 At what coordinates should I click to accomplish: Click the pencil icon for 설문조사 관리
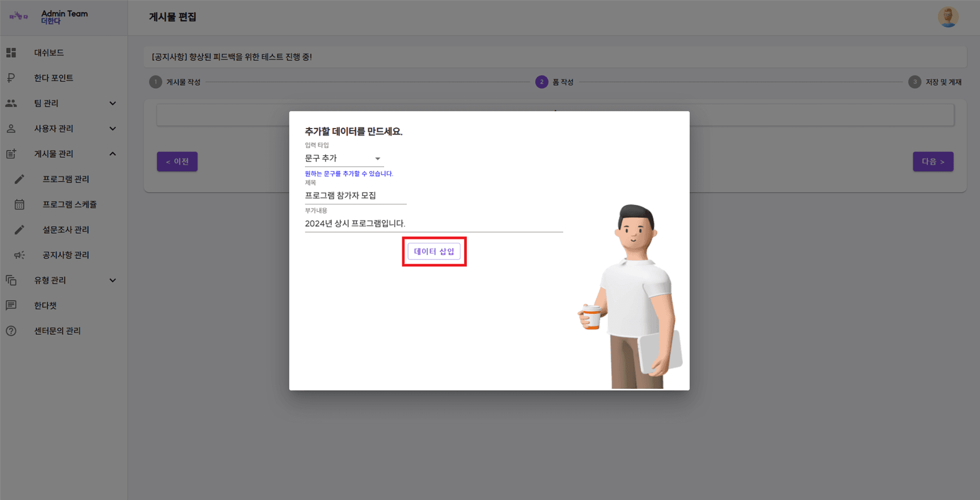[x=20, y=230]
